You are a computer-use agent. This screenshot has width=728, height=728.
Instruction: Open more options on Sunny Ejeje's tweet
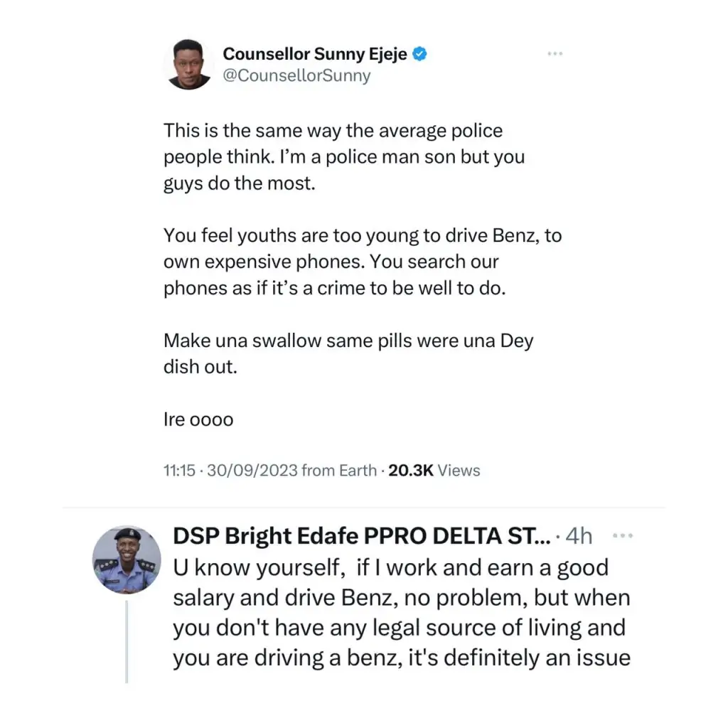(555, 54)
